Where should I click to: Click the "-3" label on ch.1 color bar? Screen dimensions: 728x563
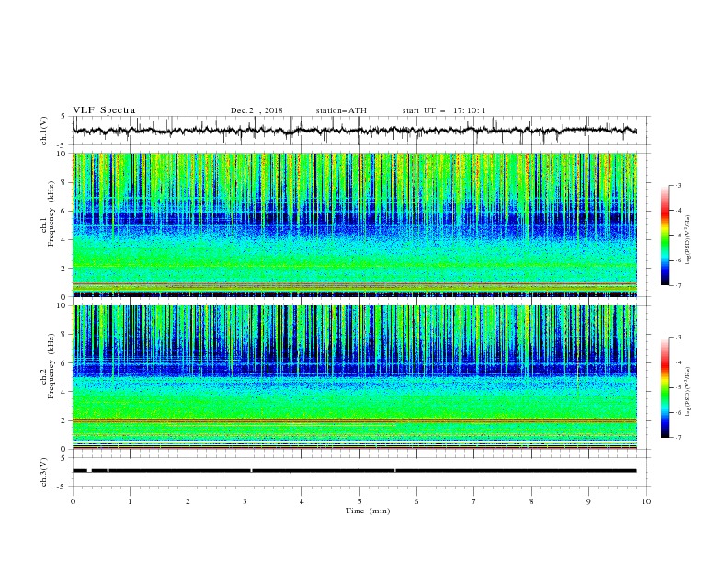coord(677,185)
